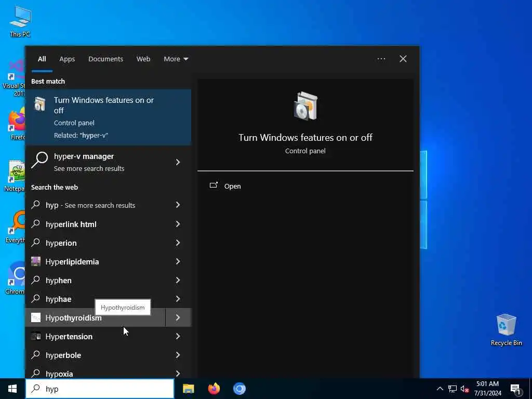This screenshot has height=399, width=532.
Task: Open the three-dots options menu in search panel
Action: click(x=381, y=59)
